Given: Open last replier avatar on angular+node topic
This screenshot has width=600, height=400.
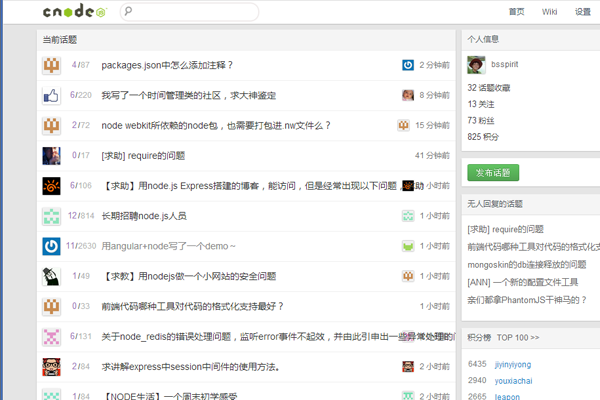Looking at the screenshot, I should click(408, 246).
